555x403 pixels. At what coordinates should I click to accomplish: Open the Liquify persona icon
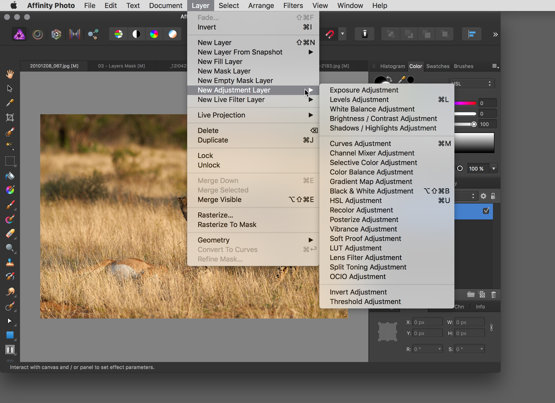pyautogui.click(x=38, y=34)
